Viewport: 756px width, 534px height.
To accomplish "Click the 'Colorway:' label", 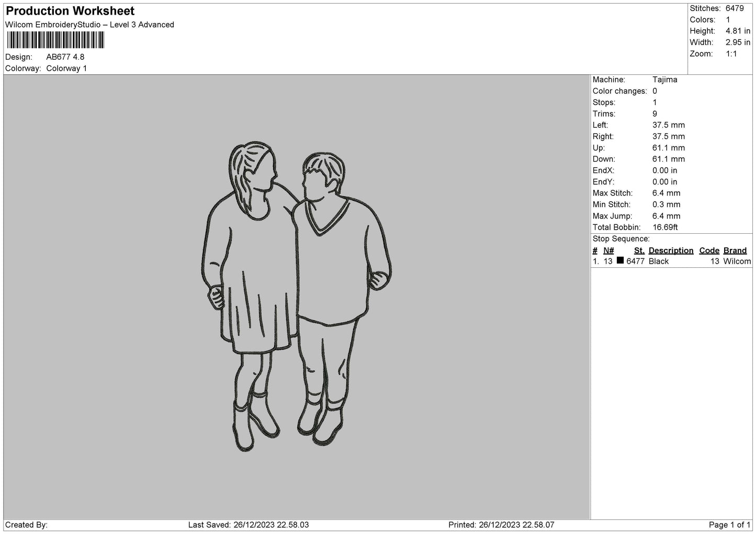I will pyautogui.click(x=23, y=69).
